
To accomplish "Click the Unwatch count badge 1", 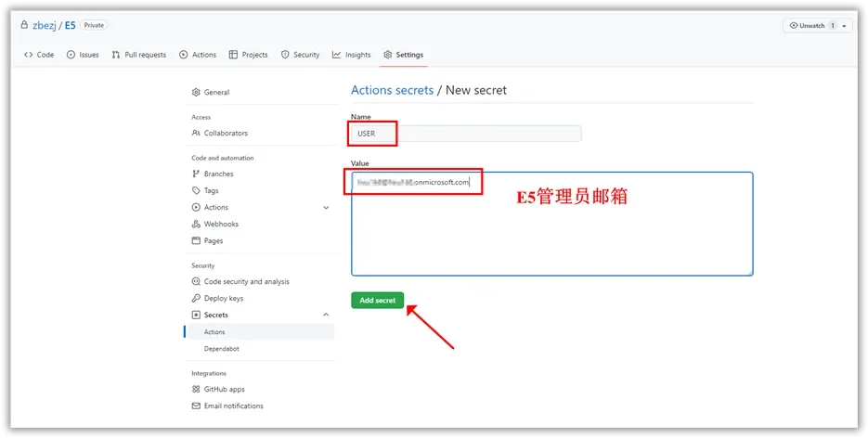I will [832, 25].
